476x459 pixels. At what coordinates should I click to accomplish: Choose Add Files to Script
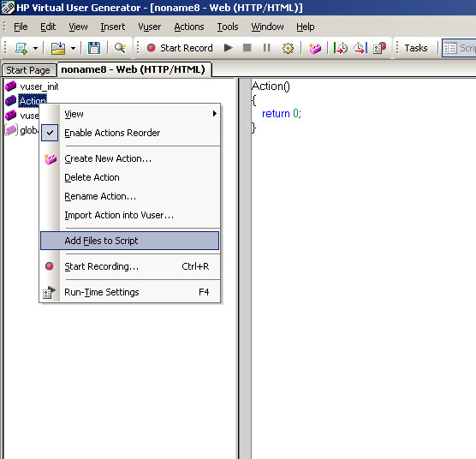tap(130, 241)
